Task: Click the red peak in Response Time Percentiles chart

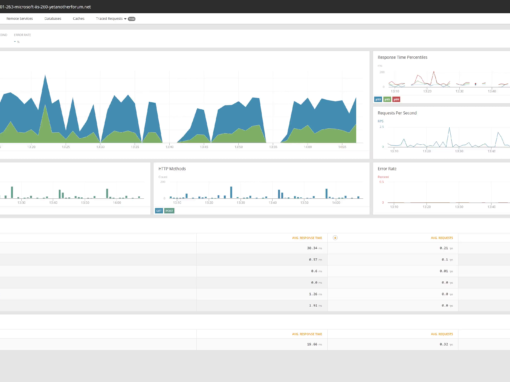Action: point(434,72)
